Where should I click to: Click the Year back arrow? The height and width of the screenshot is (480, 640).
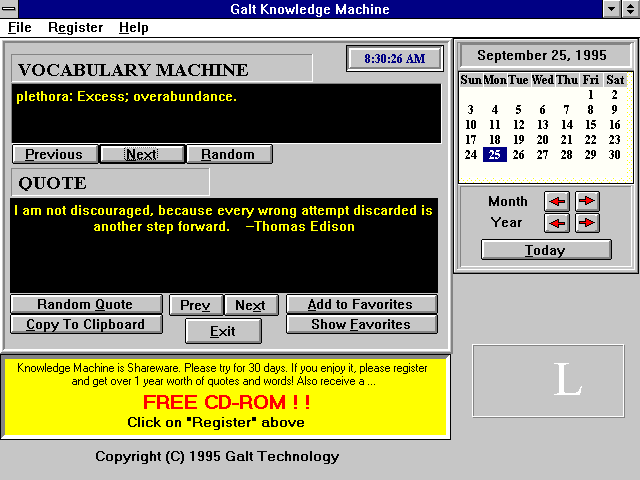point(556,223)
